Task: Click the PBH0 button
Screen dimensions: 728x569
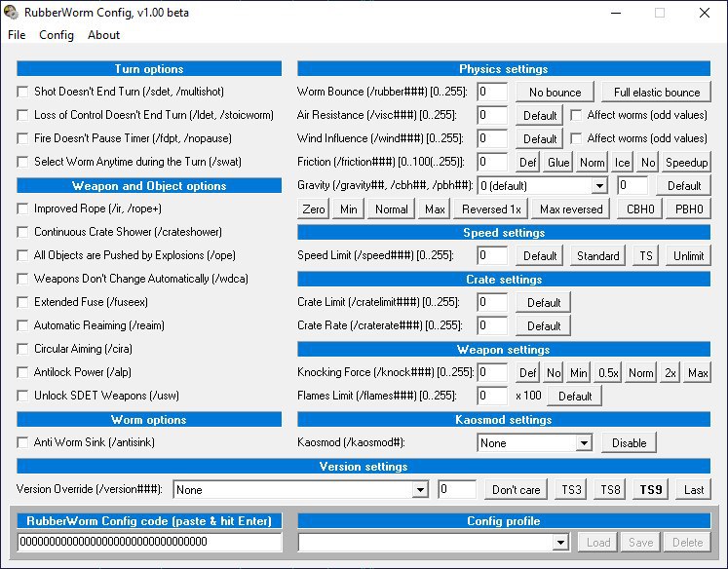Action: click(x=689, y=209)
